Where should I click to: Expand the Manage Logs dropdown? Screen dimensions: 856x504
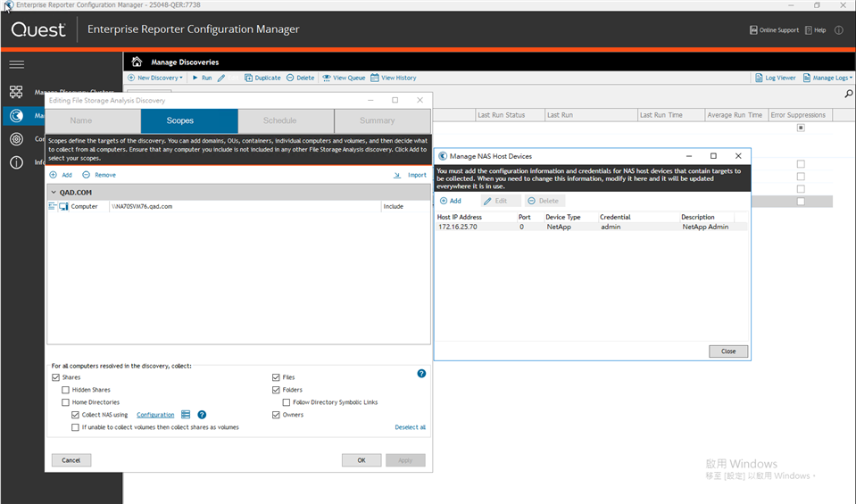(x=827, y=78)
